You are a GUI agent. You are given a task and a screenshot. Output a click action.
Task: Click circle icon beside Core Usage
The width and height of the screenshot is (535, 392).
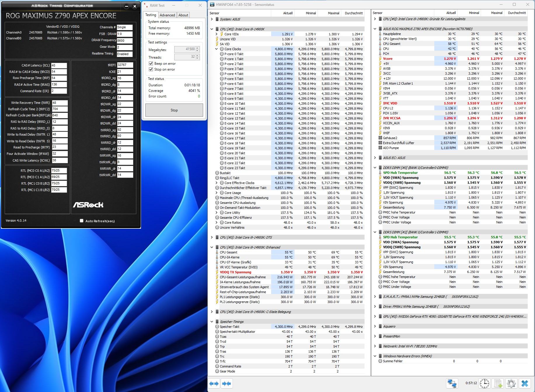tap(222, 193)
